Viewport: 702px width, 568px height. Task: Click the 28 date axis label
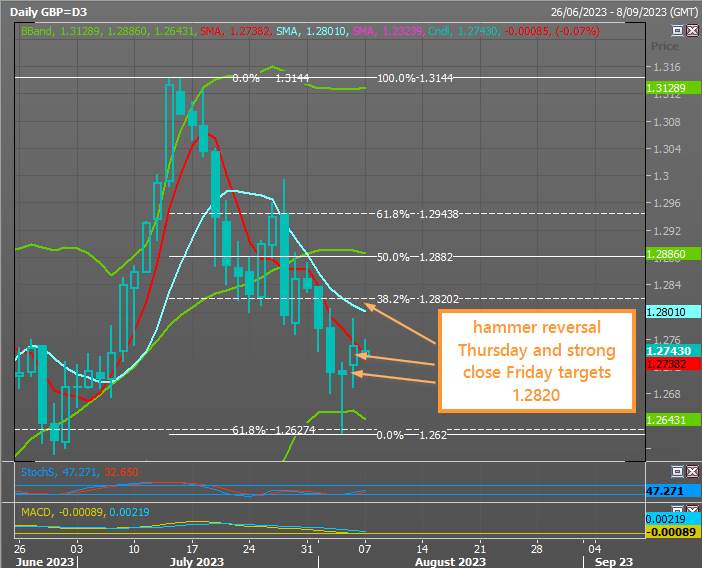point(536,549)
